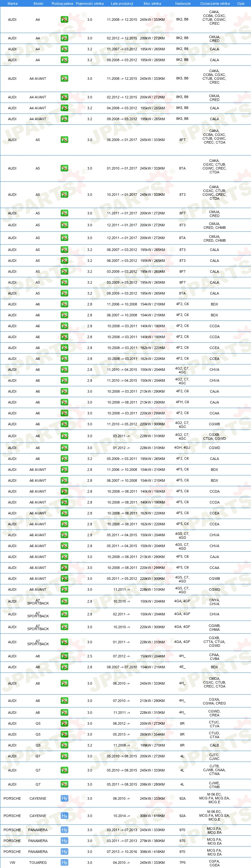Click fuel icon in A7 Sportback 02.2011 row
Viewport: 251px width, 868px height.
click(x=65, y=614)
